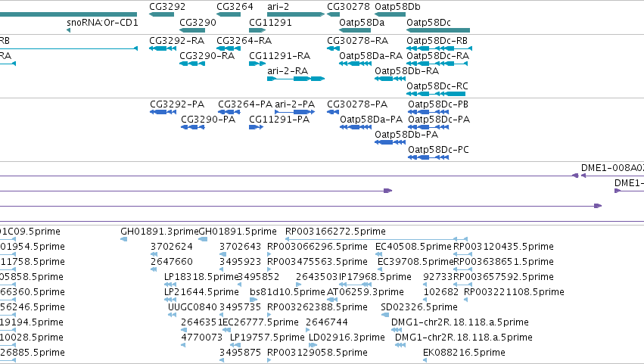Click the LP19757.5prime EST label
This screenshot has width=644, height=364.
click(x=267, y=338)
